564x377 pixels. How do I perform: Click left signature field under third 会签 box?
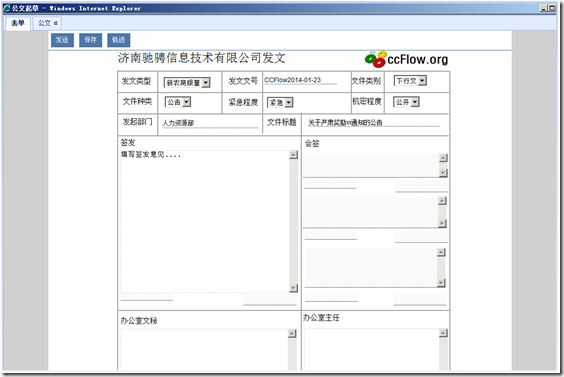click(331, 298)
